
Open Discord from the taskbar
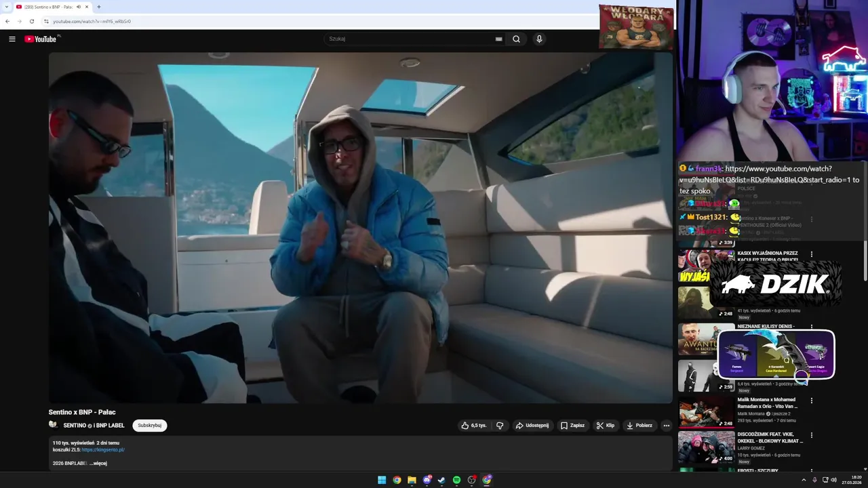click(x=427, y=480)
